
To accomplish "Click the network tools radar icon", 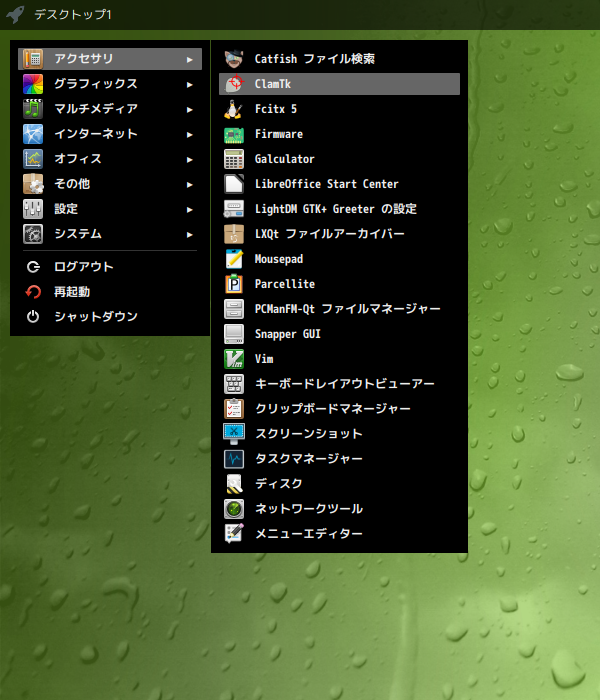I will [234, 509].
